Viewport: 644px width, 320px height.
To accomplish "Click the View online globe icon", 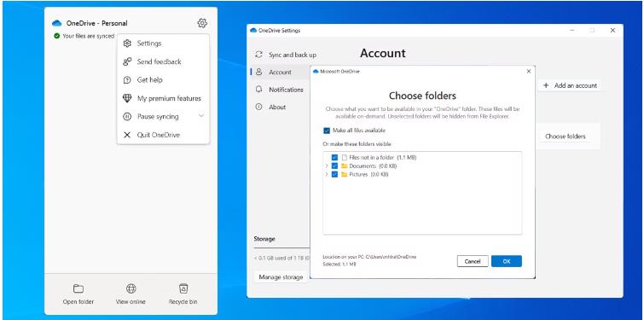I will (131, 288).
